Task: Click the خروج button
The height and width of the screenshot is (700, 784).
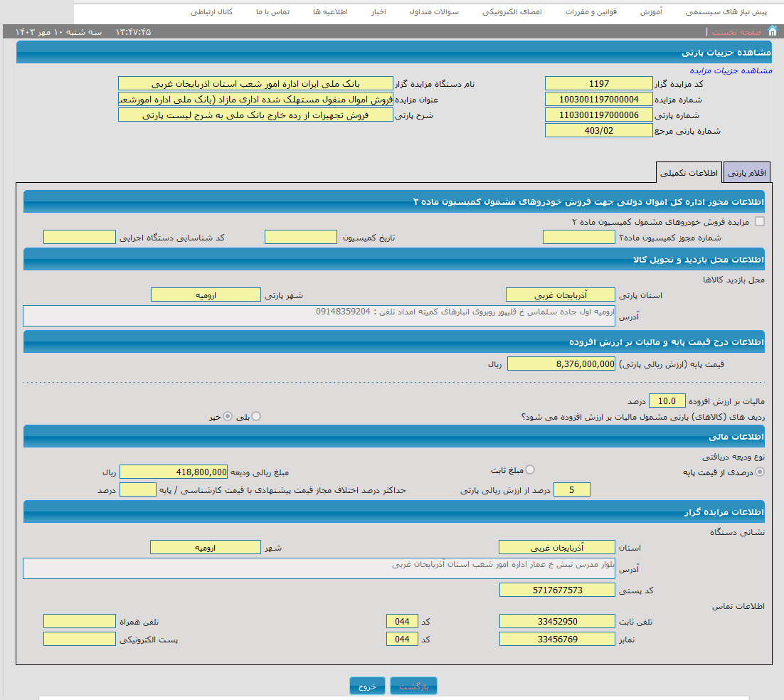Action: (367, 686)
